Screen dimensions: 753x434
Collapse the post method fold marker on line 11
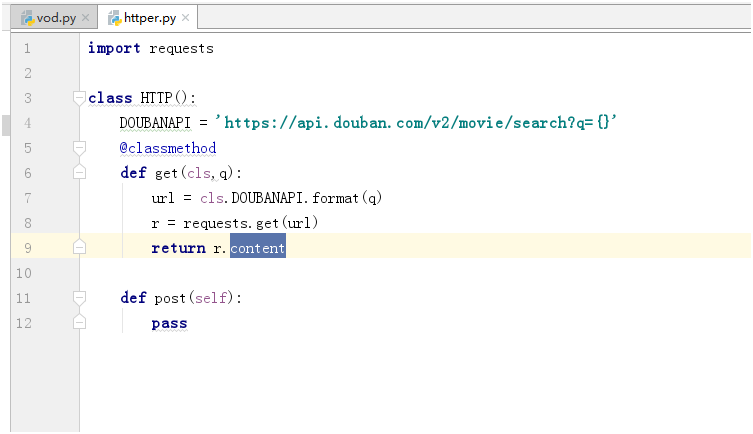(79, 298)
